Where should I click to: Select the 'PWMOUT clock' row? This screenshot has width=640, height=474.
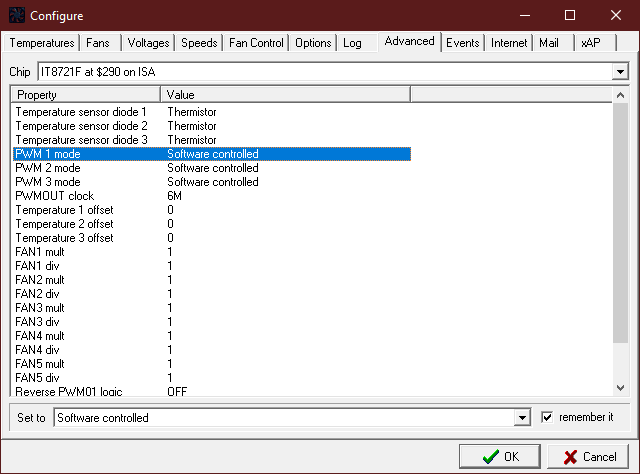click(211, 196)
